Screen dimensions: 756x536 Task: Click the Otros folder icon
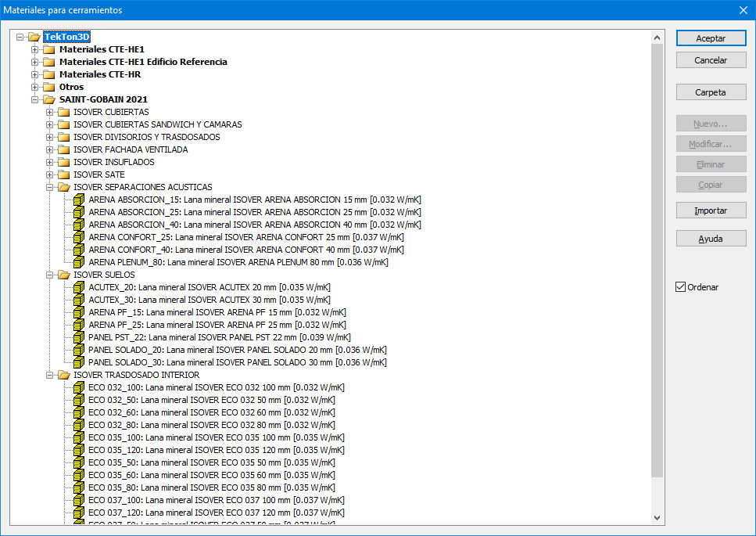(48, 88)
